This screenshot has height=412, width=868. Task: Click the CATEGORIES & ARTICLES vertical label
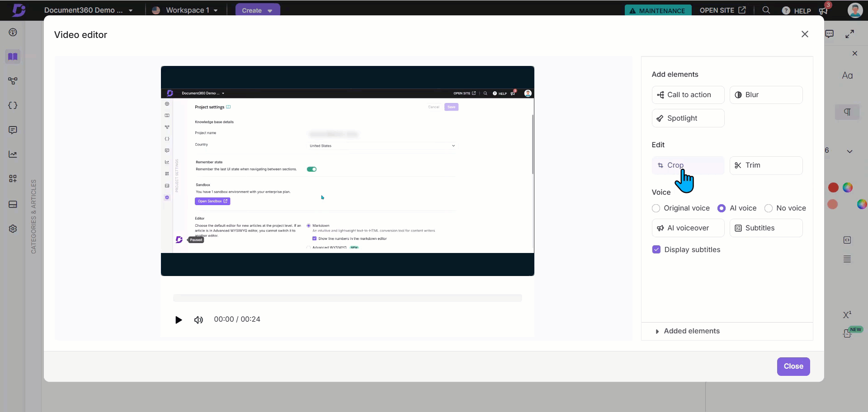click(33, 216)
